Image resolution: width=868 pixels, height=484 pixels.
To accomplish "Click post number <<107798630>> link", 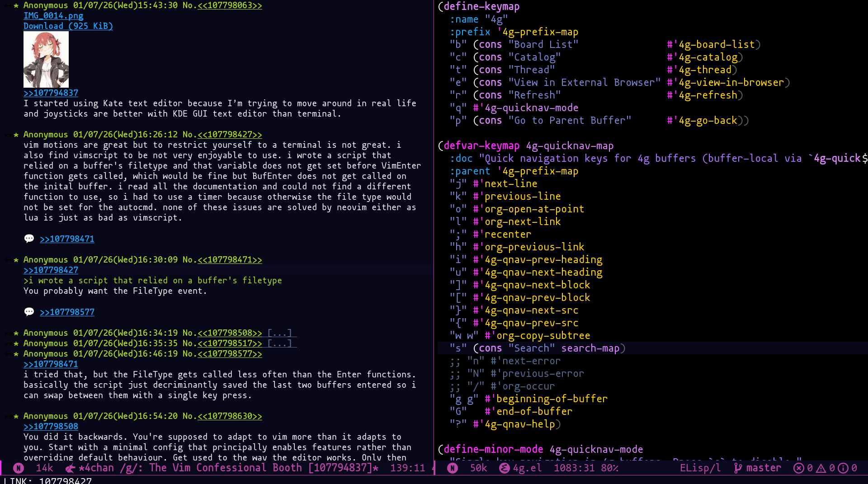I will pyautogui.click(x=230, y=416).
